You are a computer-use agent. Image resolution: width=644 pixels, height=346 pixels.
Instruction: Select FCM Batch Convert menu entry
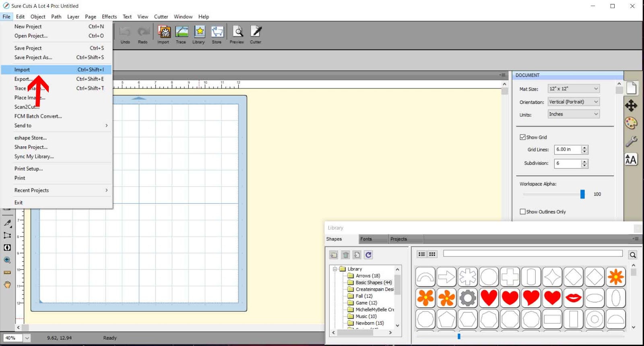[x=56, y=116]
